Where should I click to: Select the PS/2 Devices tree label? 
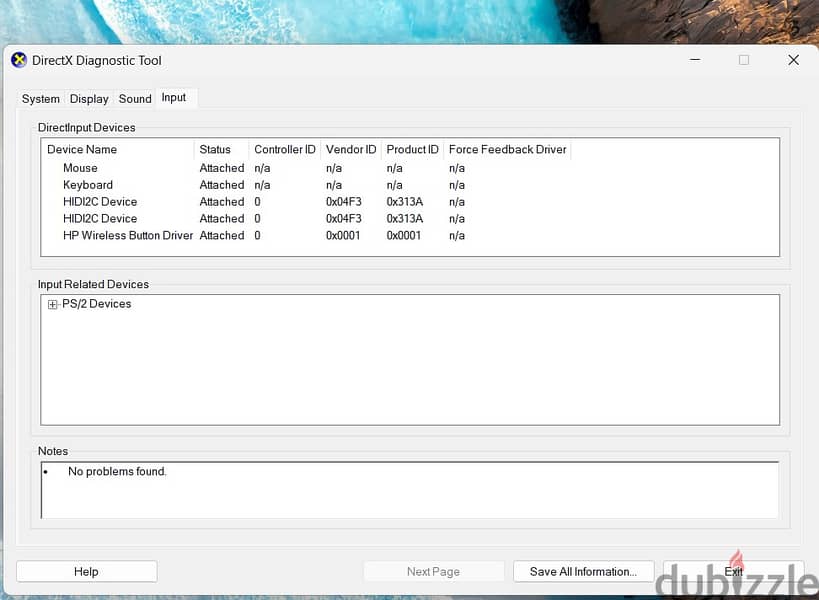pyautogui.click(x=97, y=304)
